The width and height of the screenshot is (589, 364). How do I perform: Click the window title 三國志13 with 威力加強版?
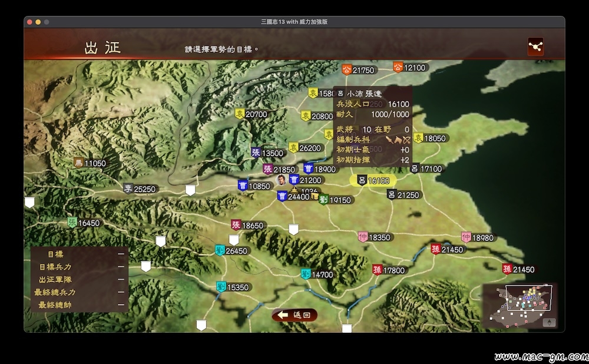[x=294, y=22]
